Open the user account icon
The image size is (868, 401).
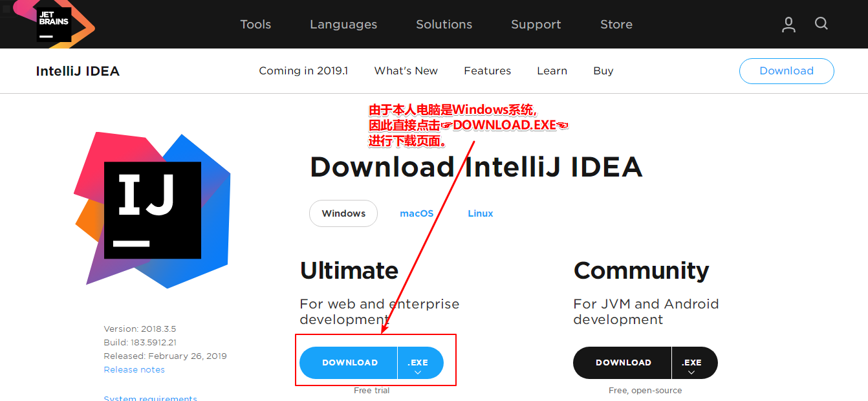point(788,24)
